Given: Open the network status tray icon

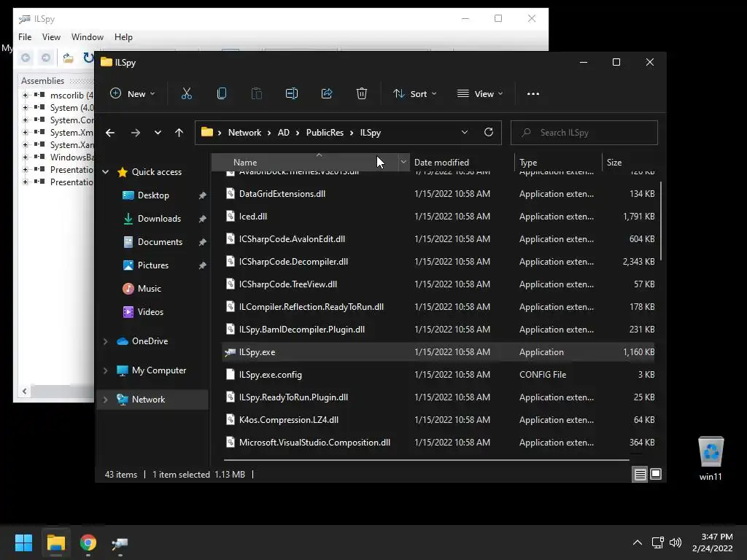Looking at the screenshot, I should coord(658,542).
